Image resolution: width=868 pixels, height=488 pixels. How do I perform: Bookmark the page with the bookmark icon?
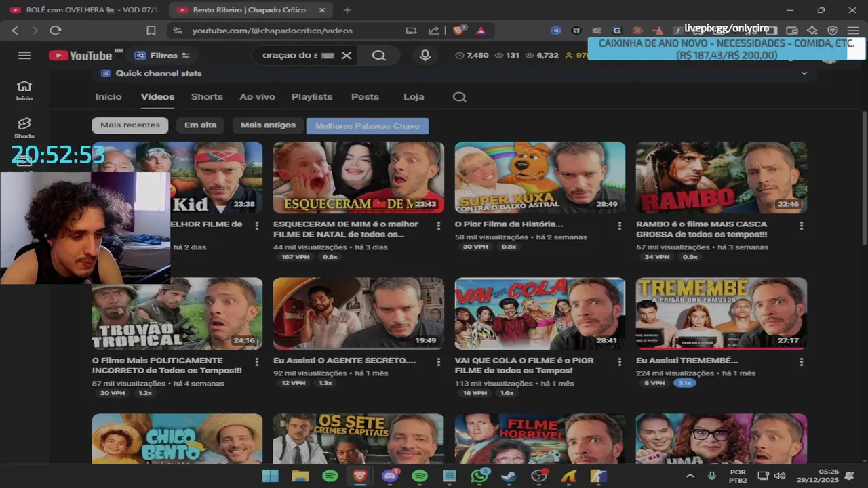tap(151, 30)
